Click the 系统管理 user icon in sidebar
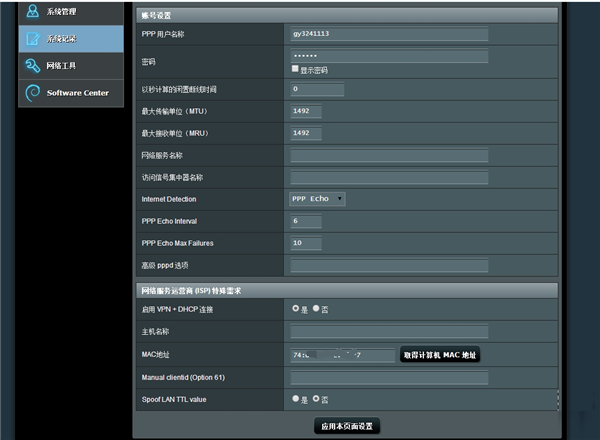 (32, 12)
